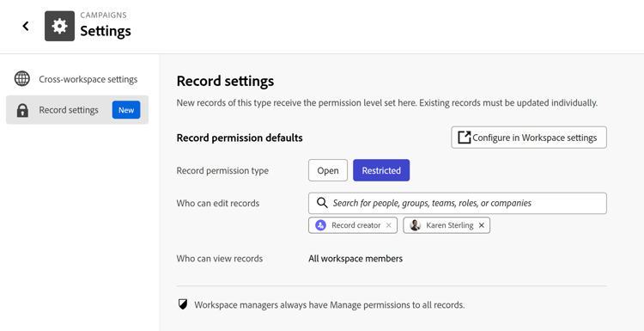Click the New badge on Record settings
The height and width of the screenshot is (331, 644).
[126, 110]
